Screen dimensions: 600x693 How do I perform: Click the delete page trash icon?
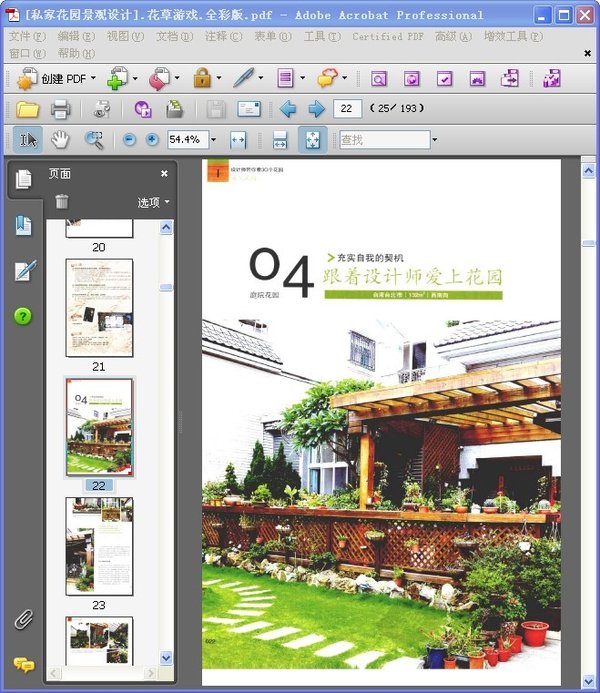tap(62, 201)
